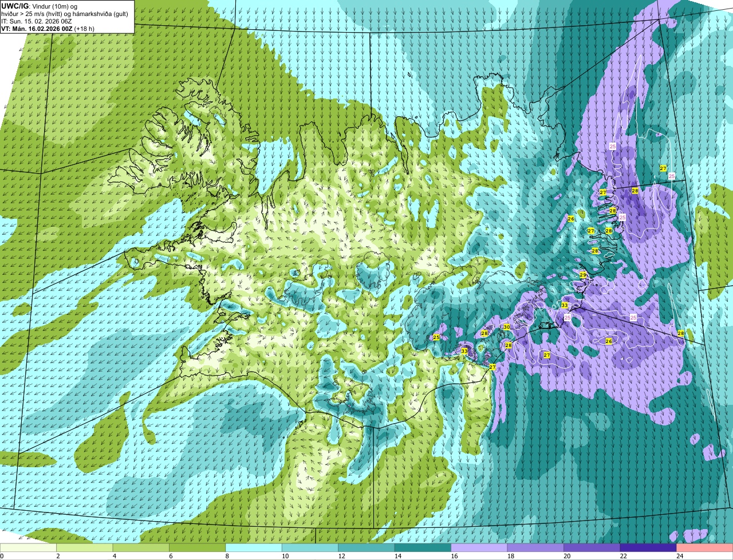
Task: Pick the 12–14 m/s teal legend swatch
Action: 366,548
